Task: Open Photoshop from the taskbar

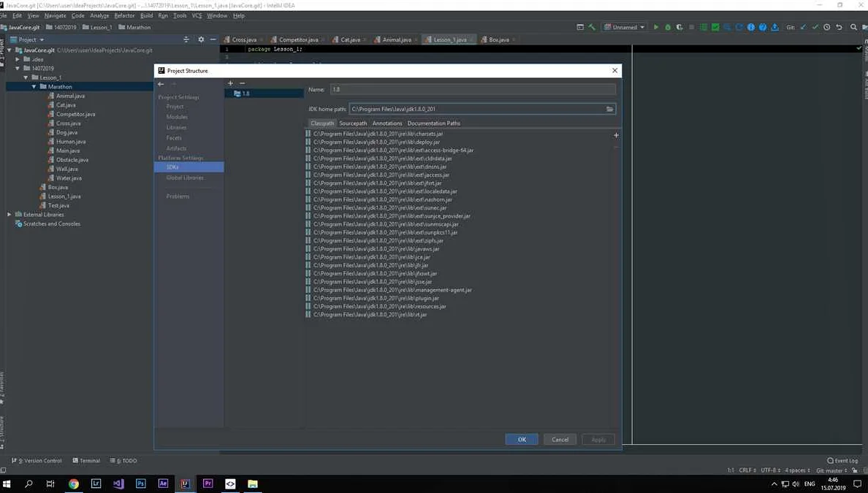Action: 140,484
